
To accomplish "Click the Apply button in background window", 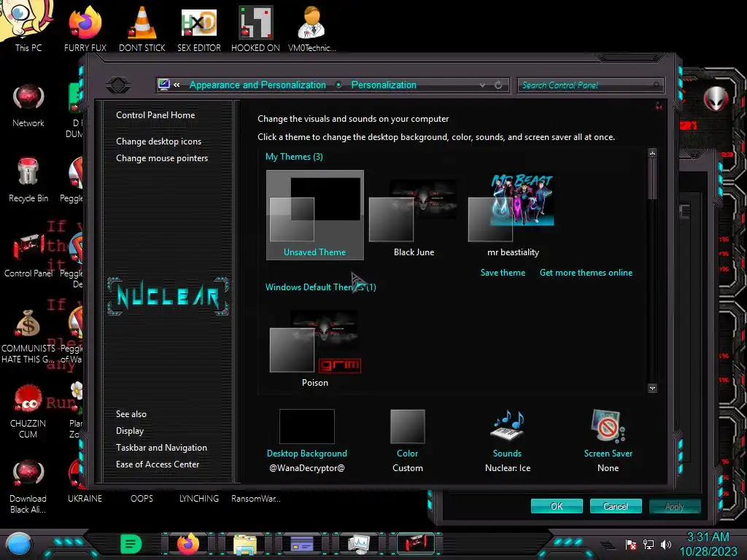I will 675,506.
